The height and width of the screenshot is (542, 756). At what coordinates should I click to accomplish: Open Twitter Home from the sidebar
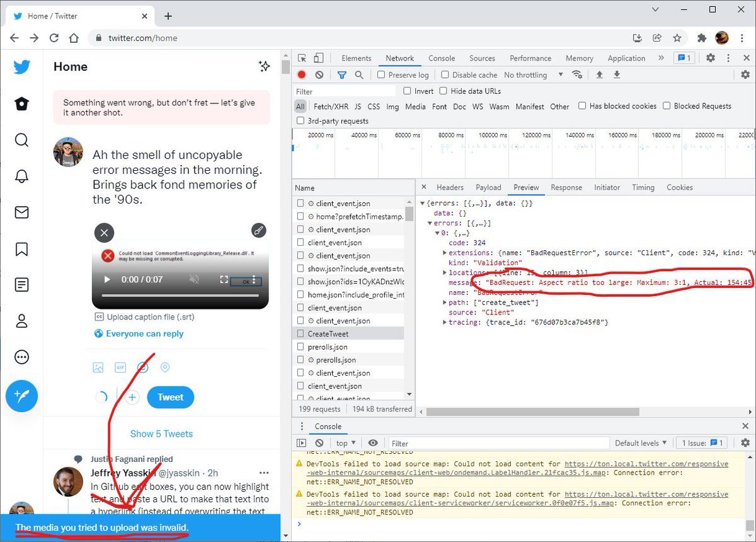(22, 104)
